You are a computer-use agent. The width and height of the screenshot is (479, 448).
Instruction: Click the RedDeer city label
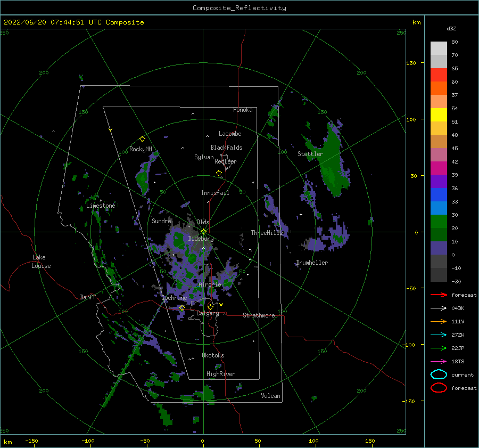pos(226,161)
